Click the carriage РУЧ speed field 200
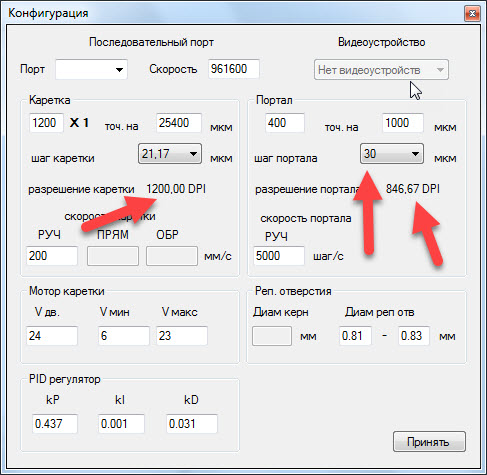 (x=52, y=256)
